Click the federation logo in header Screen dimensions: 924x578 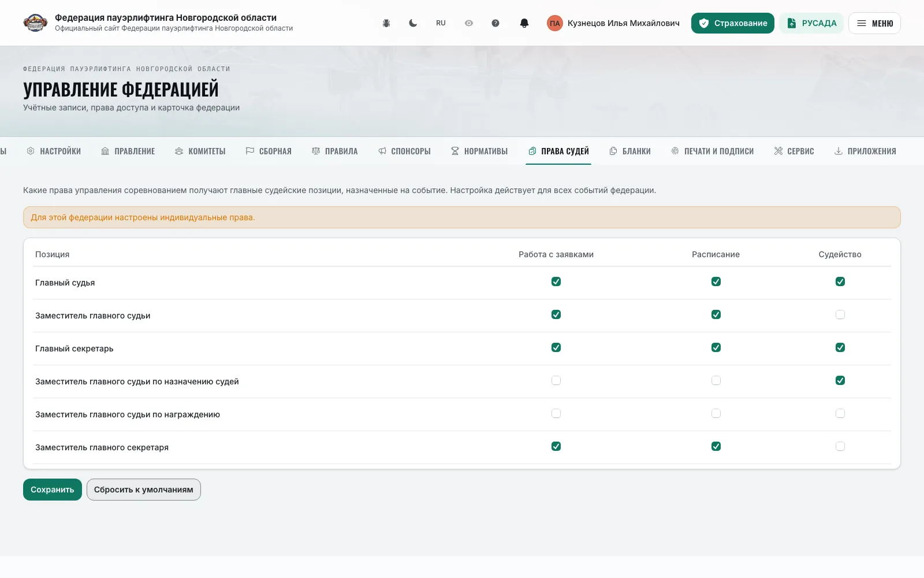point(35,23)
